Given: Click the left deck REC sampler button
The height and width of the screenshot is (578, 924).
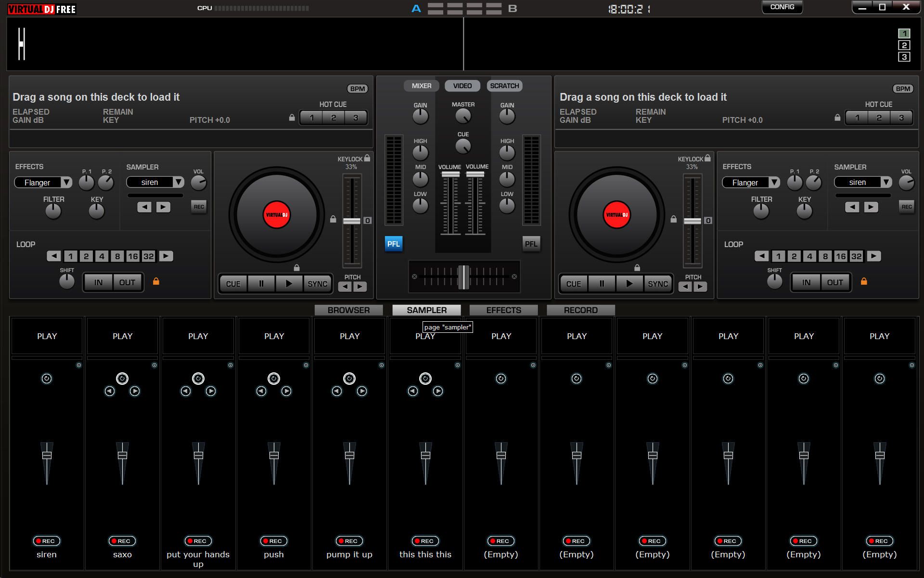Looking at the screenshot, I should click(199, 207).
